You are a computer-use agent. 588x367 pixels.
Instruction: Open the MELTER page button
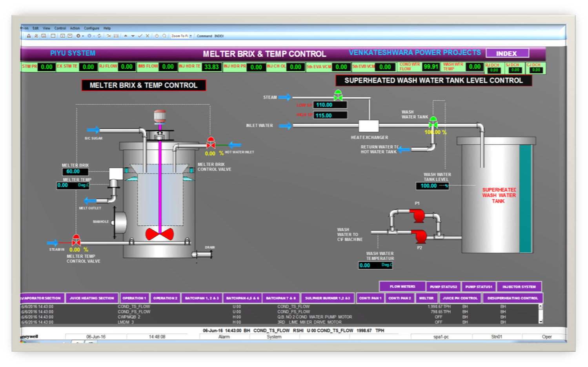(426, 298)
